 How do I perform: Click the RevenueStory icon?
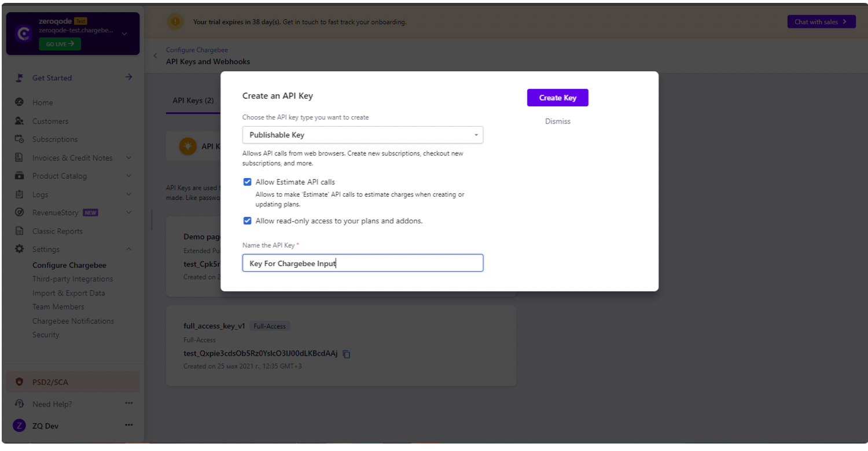[x=19, y=213]
